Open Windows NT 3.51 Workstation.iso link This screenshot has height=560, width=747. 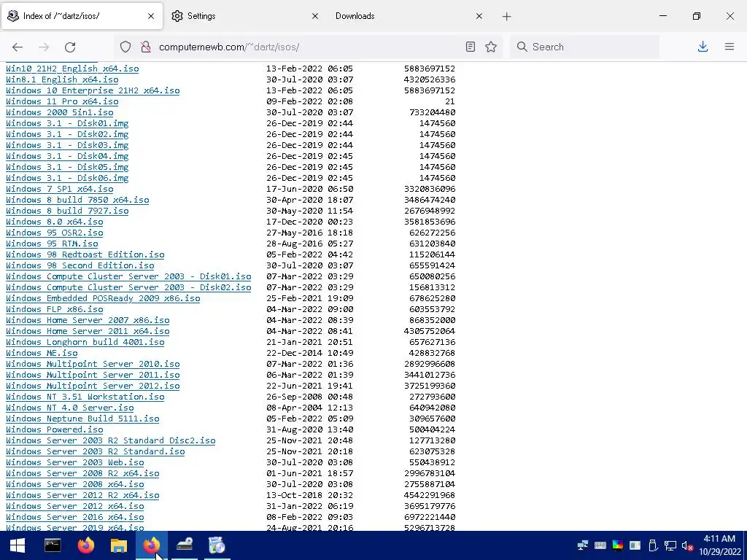click(85, 397)
